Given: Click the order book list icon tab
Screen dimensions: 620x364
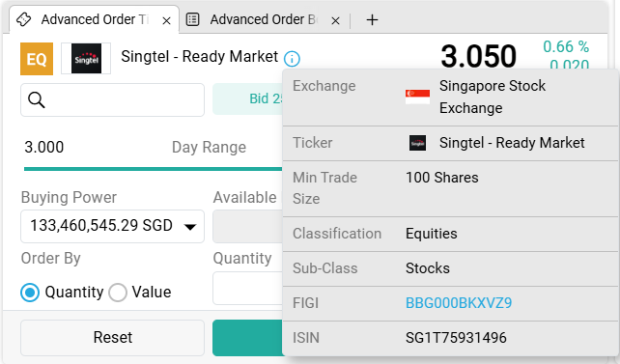Looking at the screenshot, I should pos(192,19).
